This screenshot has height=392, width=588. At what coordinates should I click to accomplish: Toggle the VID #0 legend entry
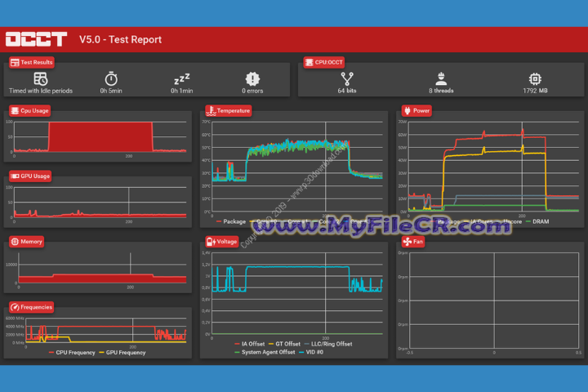point(311,352)
